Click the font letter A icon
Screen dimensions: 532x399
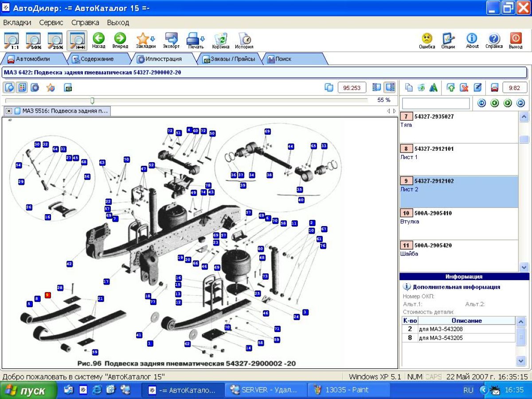pyautogui.click(x=434, y=87)
